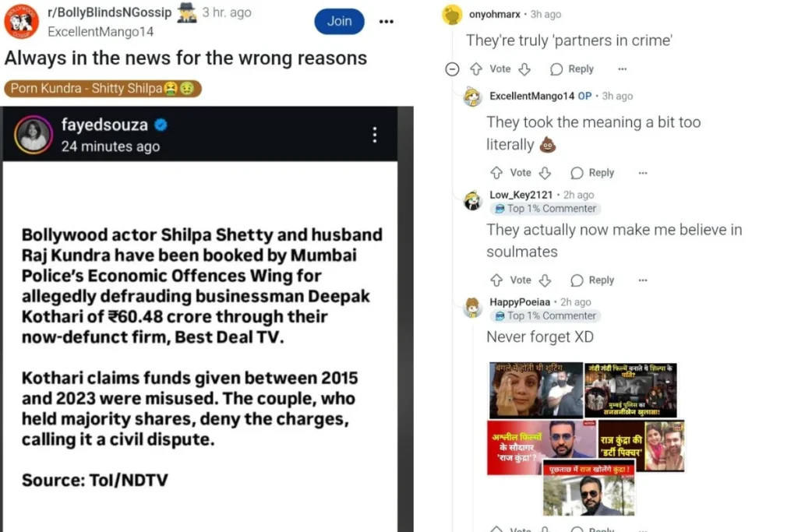Open more options on the onyohmarx comment
This screenshot has height=532, width=798.
pyautogui.click(x=623, y=69)
